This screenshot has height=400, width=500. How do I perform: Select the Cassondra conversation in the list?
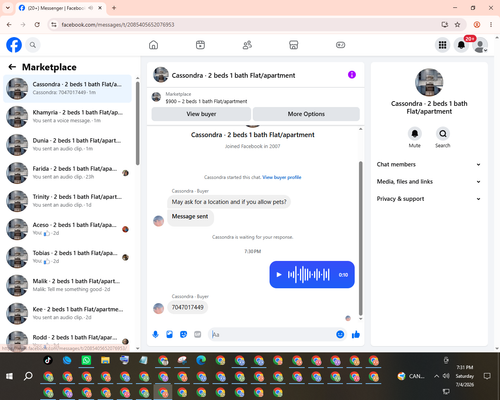(67, 89)
